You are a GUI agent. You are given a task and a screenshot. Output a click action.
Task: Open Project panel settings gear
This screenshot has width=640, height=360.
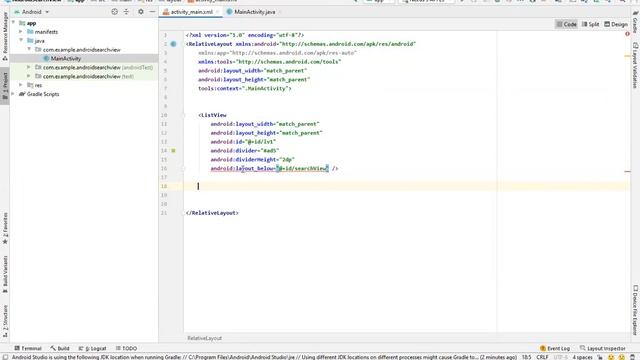[141, 12]
